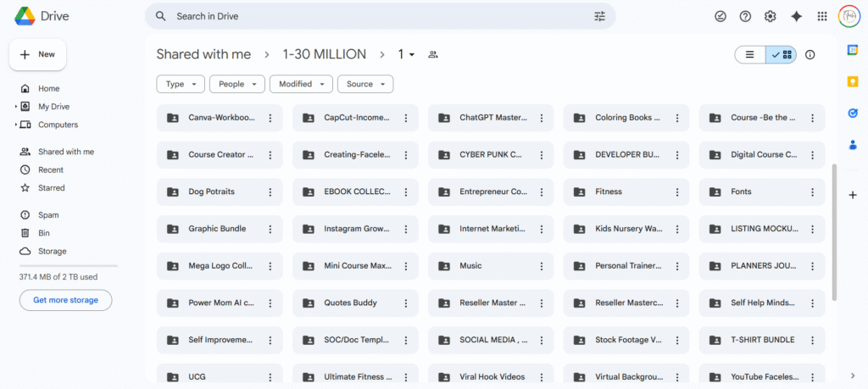Open the Gemini sparkle icon in header
Viewport: 868px width, 389px height.
coord(796,16)
